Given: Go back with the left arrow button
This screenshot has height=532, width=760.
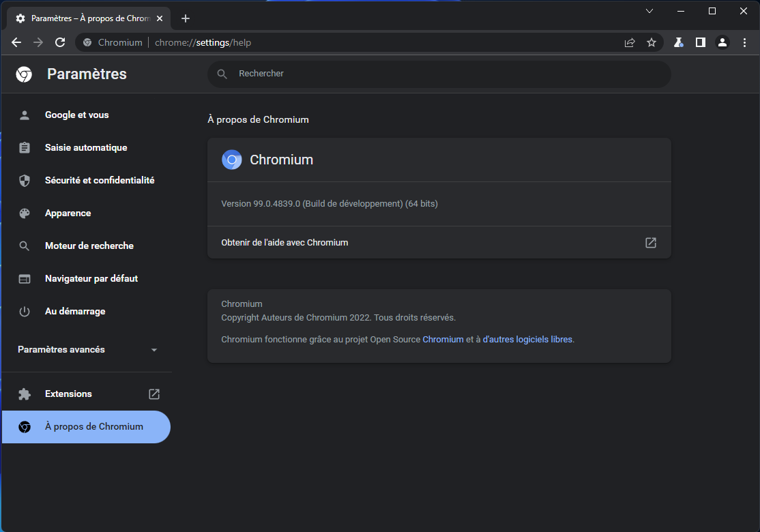Looking at the screenshot, I should coord(16,43).
